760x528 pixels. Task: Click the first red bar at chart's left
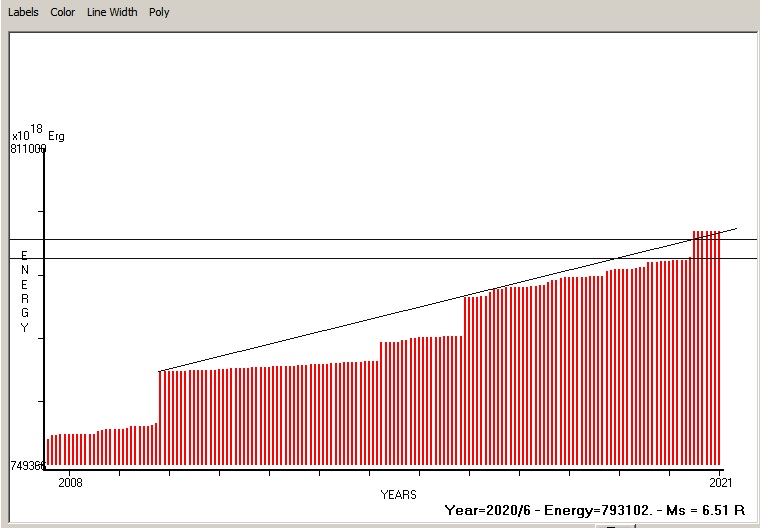click(47, 452)
